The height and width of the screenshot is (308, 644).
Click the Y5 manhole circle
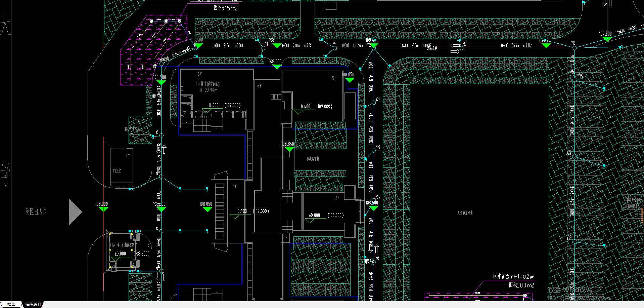point(162,136)
